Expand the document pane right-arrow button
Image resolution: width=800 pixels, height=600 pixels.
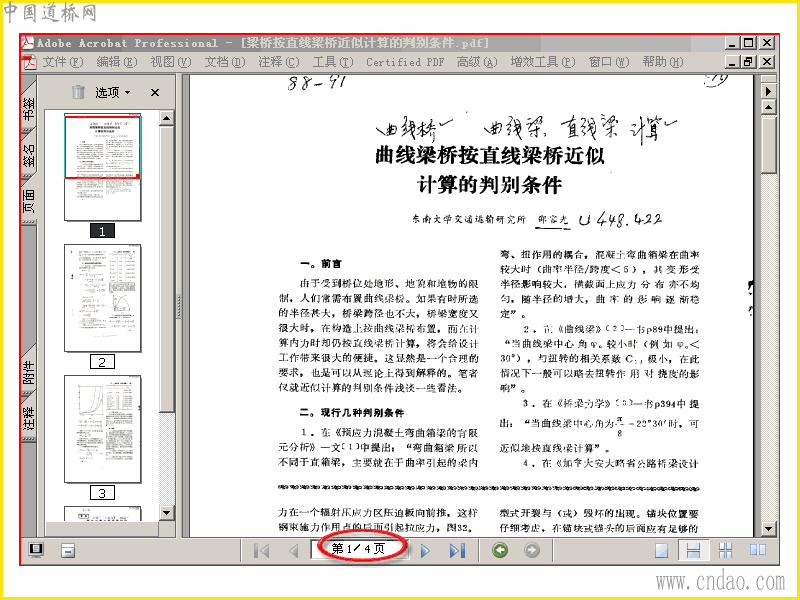pyautogui.click(x=768, y=91)
